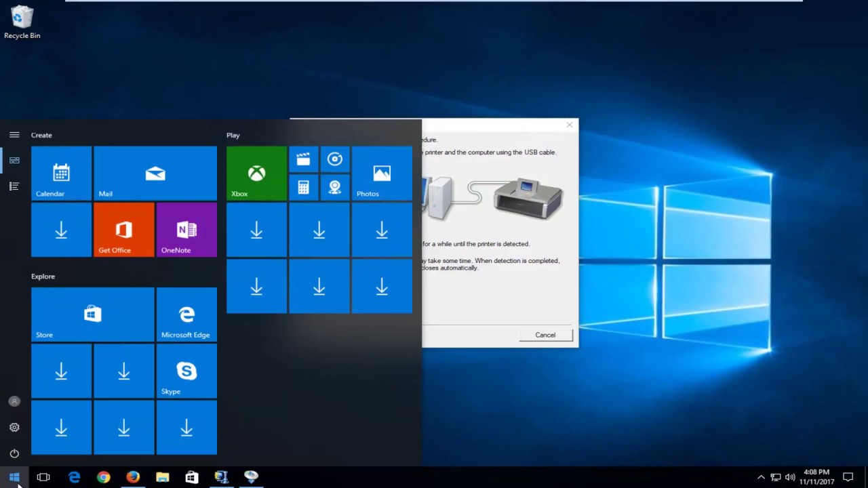Switch to the printer setup taskbar icon

pyautogui.click(x=251, y=477)
